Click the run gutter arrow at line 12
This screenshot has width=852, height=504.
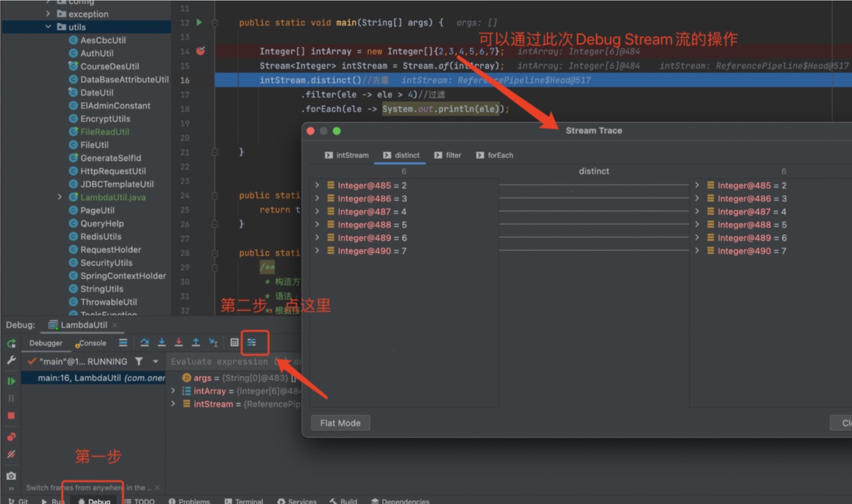click(x=200, y=22)
